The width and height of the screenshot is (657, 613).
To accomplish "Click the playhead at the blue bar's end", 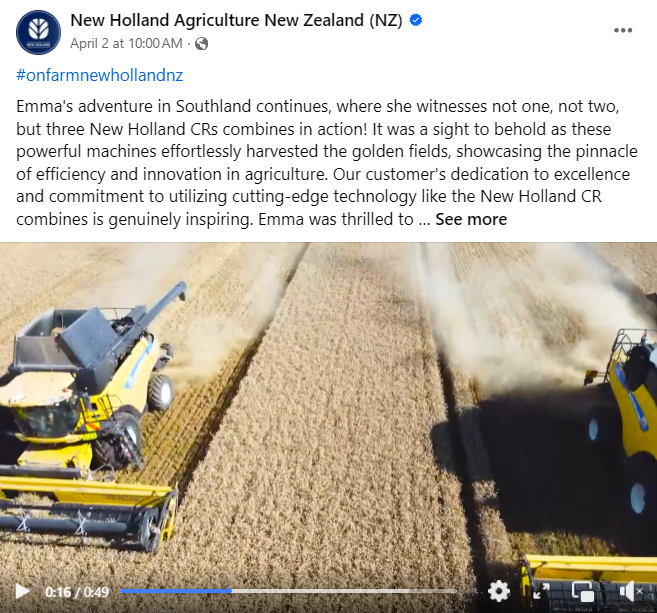I will tap(232, 591).
